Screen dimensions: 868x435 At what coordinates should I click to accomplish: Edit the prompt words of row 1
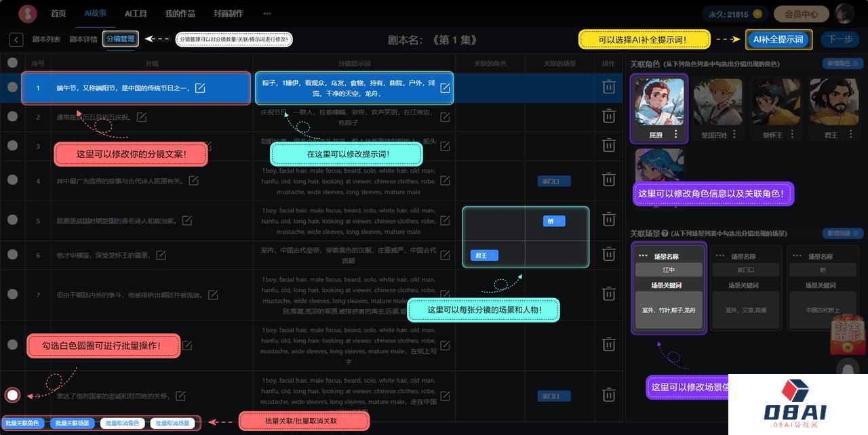tap(445, 88)
